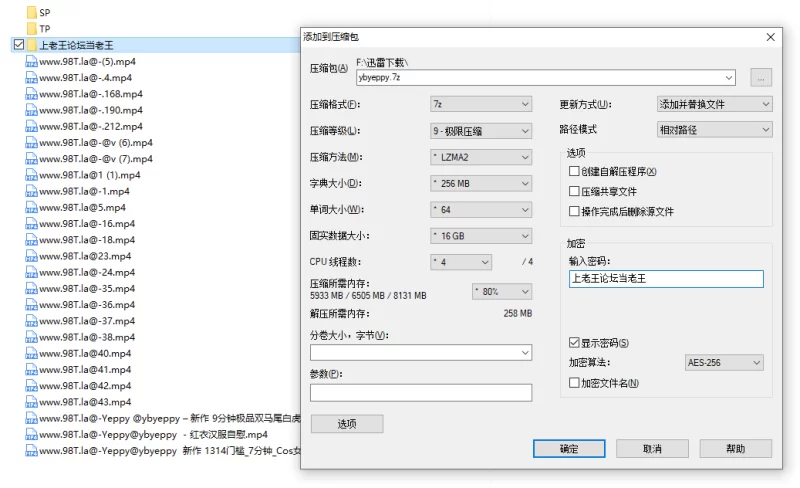Click file icon of www.98T.la@41.mp4

pos(32,370)
